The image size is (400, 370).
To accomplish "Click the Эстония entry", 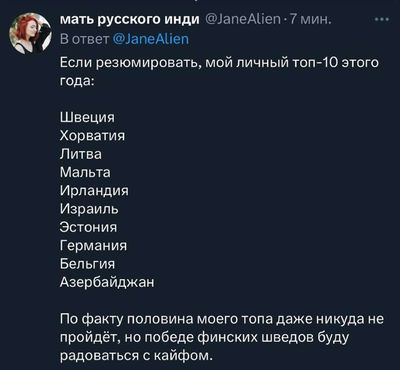I will [88, 227].
